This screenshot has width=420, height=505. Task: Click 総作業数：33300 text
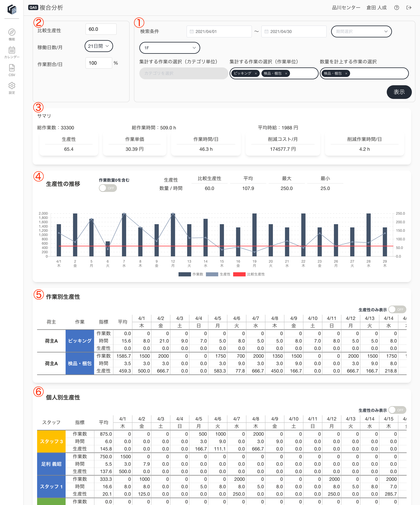point(56,128)
